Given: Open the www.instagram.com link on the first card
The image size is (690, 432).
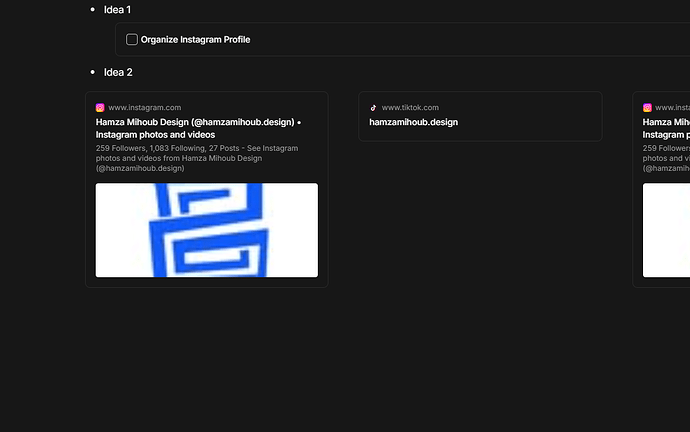Looking at the screenshot, I should coord(144,107).
